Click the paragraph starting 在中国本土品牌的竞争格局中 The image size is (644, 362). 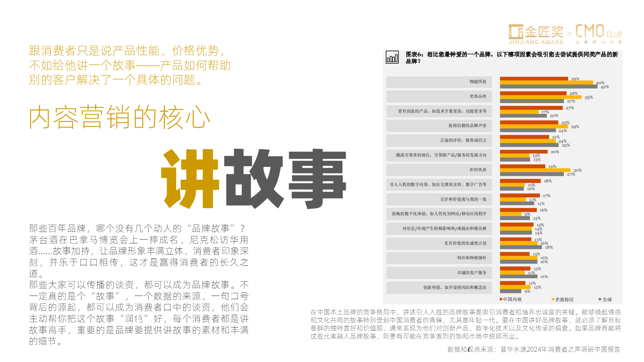(466, 324)
